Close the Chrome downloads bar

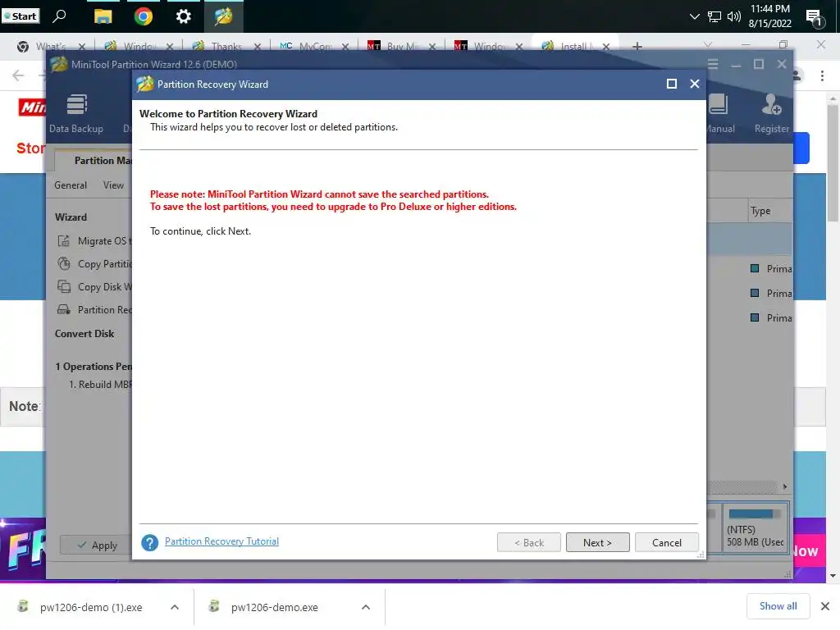click(x=825, y=606)
